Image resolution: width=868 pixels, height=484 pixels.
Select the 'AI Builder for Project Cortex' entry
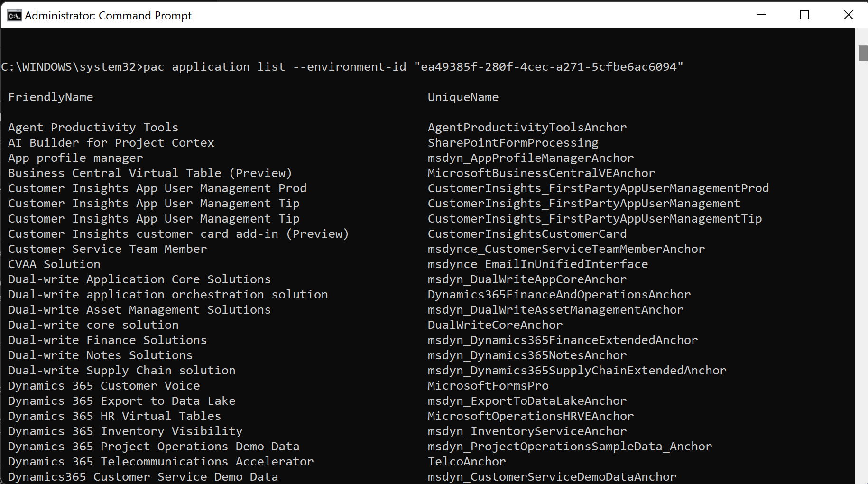click(111, 143)
